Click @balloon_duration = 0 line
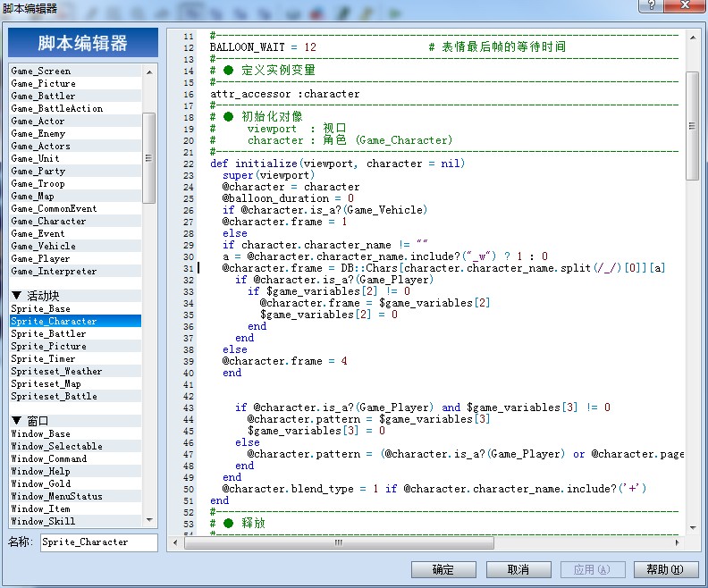708x588 pixels. pos(288,198)
